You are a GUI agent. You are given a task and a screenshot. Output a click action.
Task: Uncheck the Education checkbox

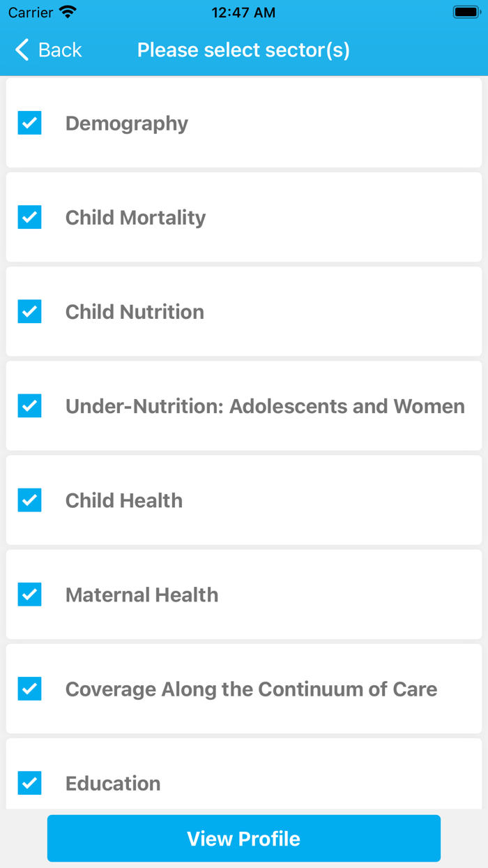click(x=29, y=783)
